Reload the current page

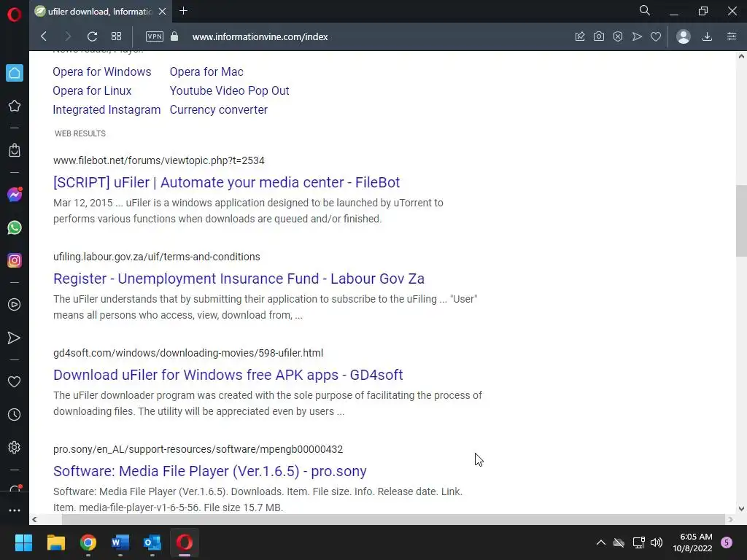[92, 36]
